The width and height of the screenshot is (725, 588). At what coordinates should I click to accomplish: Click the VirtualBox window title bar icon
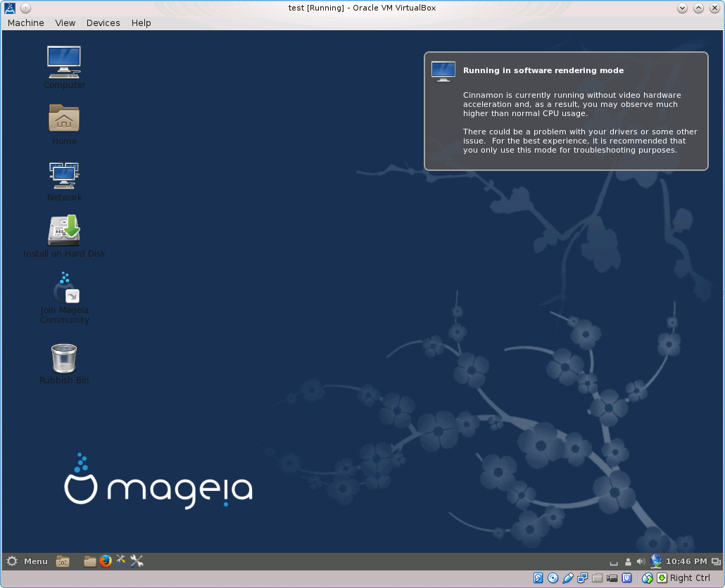[x=10, y=8]
